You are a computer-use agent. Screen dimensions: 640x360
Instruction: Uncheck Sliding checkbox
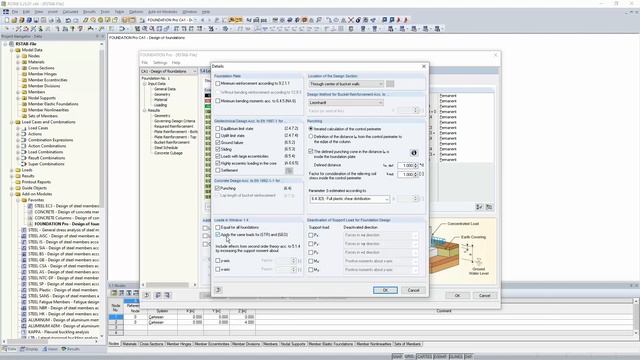218,149
